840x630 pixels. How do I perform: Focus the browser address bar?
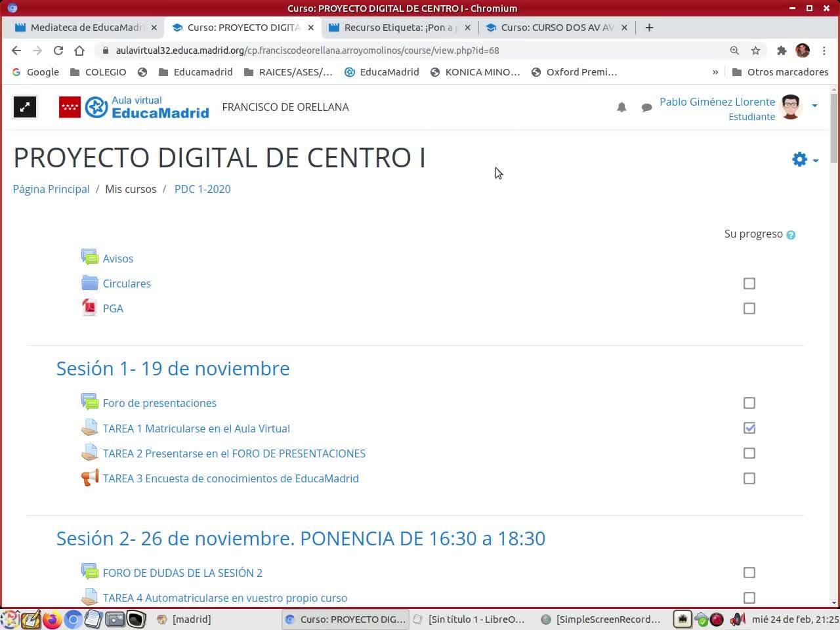[413, 51]
